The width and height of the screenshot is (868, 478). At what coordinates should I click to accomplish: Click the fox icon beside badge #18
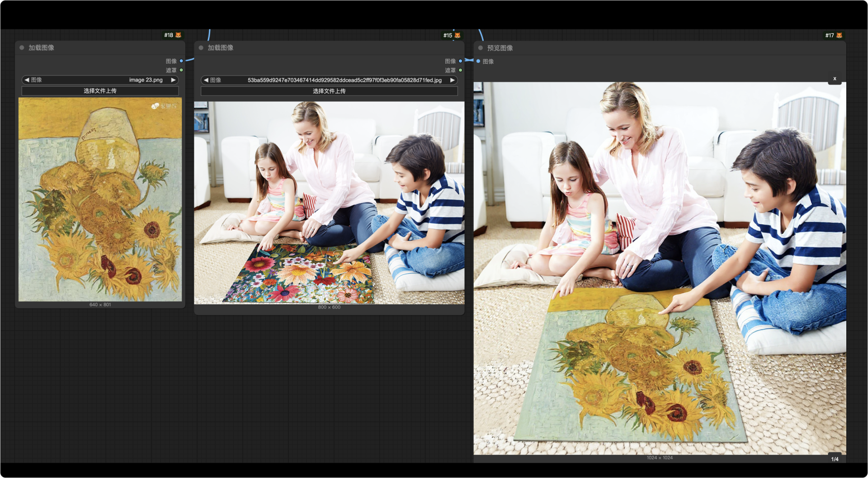tap(179, 35)
